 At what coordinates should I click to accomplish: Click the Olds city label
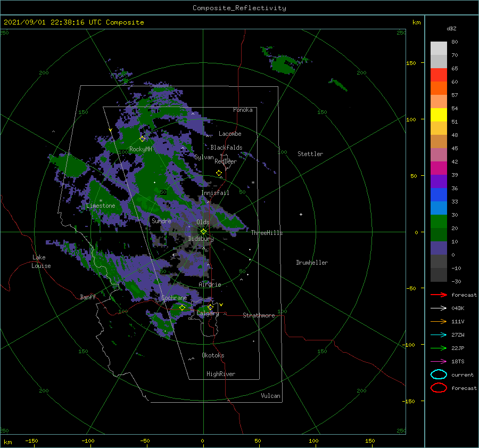pyautogui.click(x=203, y=222)
